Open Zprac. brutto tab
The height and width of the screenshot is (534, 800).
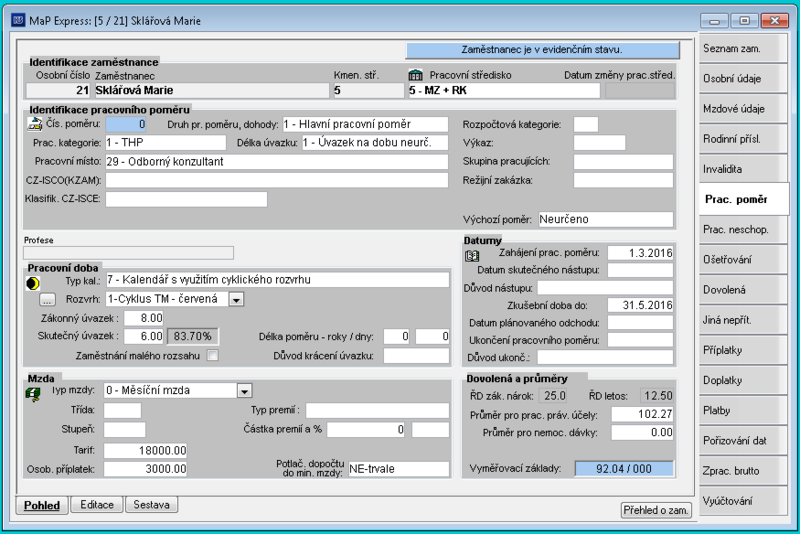point(743,470)
